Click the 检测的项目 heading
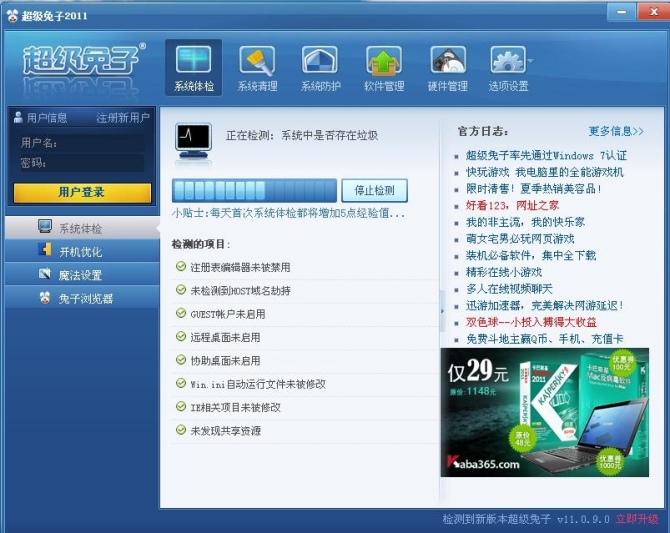The width and height of the screenshot is (670, 533). (x=201, y=244)
